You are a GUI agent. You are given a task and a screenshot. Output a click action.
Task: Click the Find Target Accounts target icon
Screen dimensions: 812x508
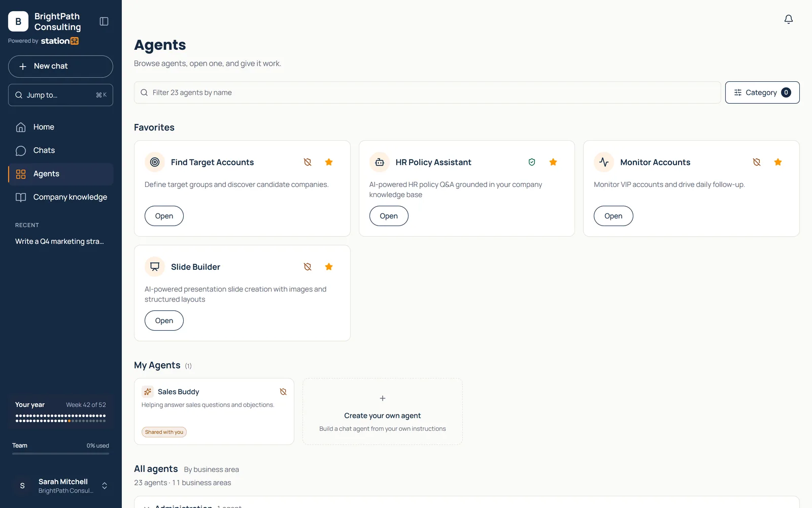(155, 162)
